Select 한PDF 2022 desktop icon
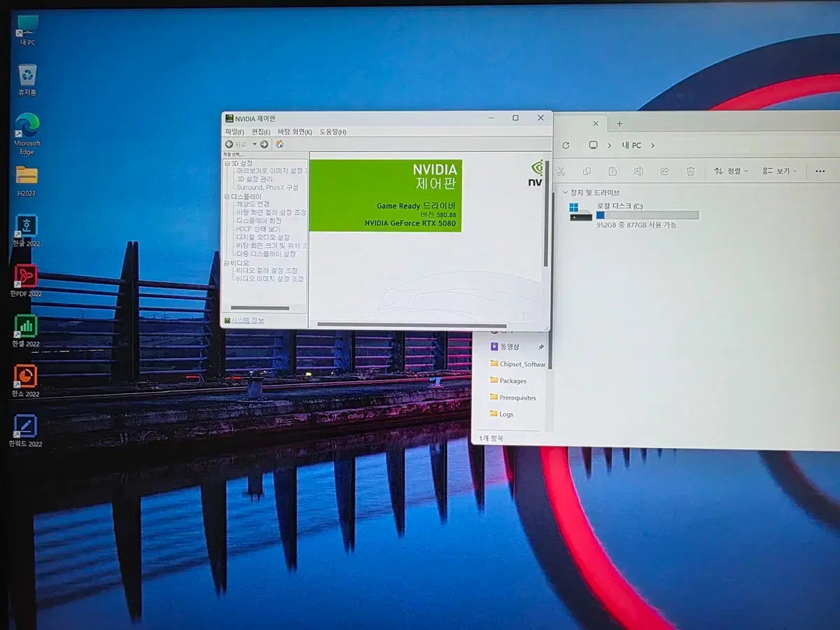The height and width of the screenshot is (630, 840). point(26,281)
